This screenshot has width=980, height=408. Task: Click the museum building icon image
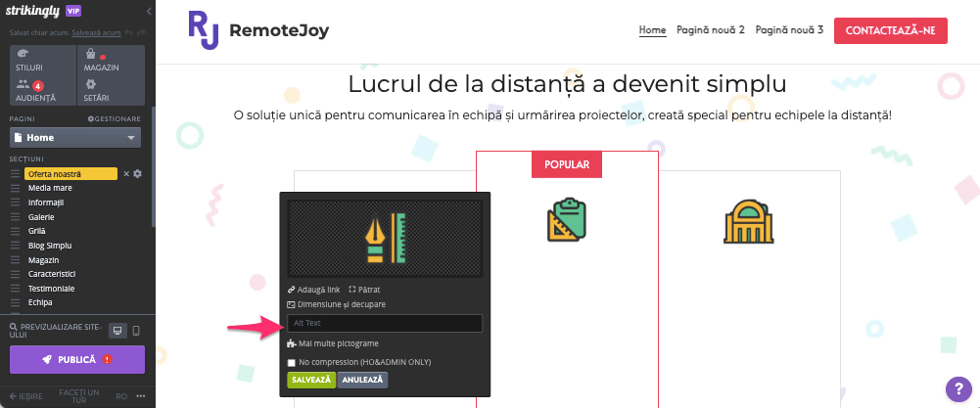tap(749, 222)
